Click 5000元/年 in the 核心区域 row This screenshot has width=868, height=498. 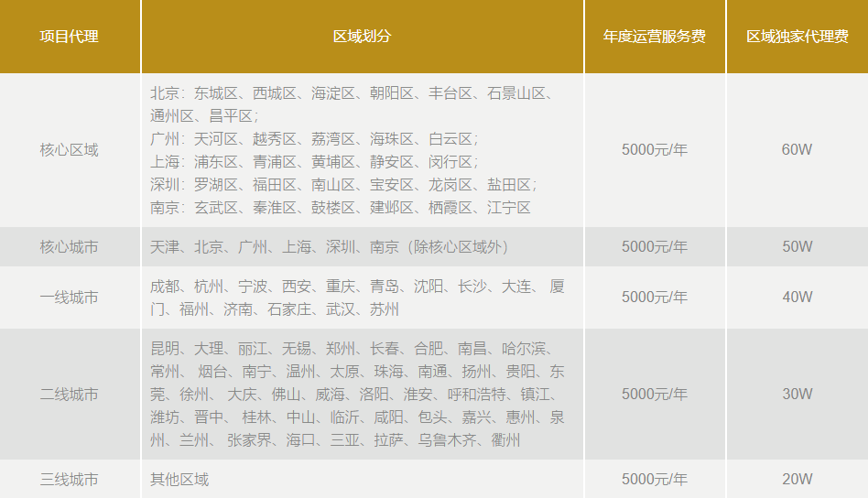[655, 150]
